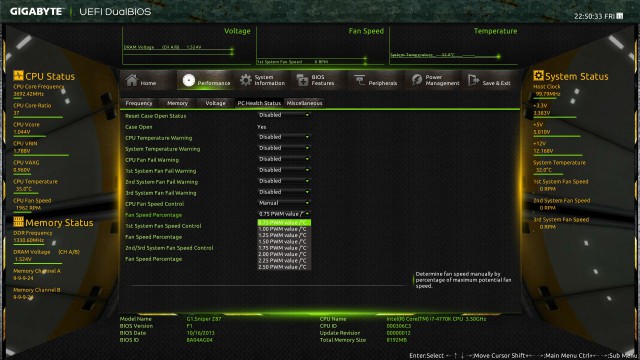Click the BIOS Features chip icon
Screen dimensions: 640x360
click(302, 80)
